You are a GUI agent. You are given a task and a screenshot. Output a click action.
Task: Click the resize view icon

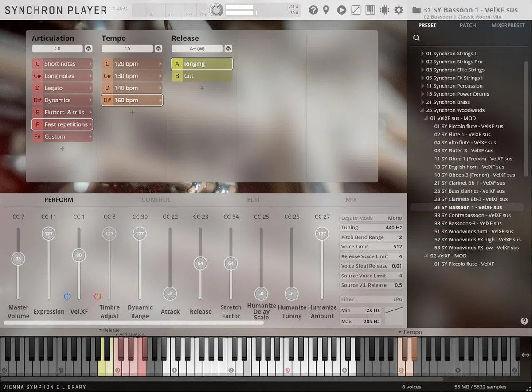[356, 10]
